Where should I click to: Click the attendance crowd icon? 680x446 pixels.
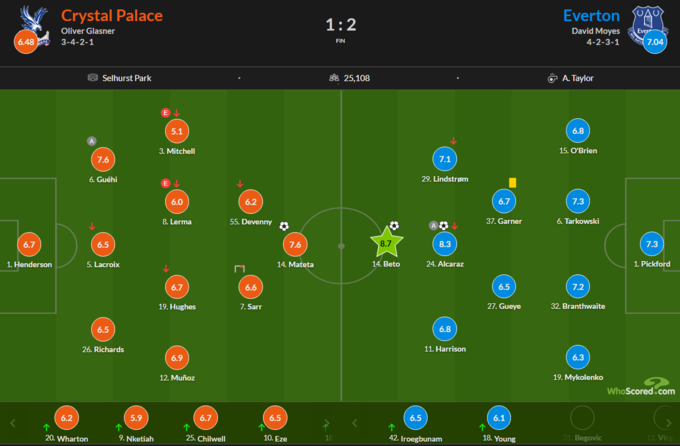coord(334,77)
